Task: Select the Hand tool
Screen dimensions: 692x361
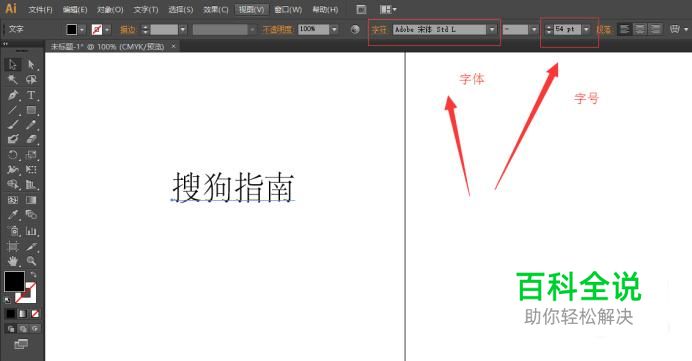Action: [x=12, y=261]
